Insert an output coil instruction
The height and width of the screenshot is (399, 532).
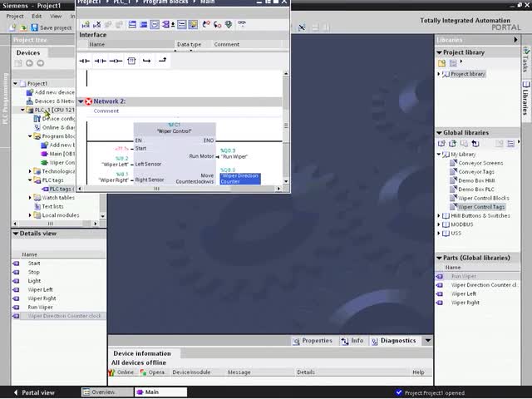point(116,61)
